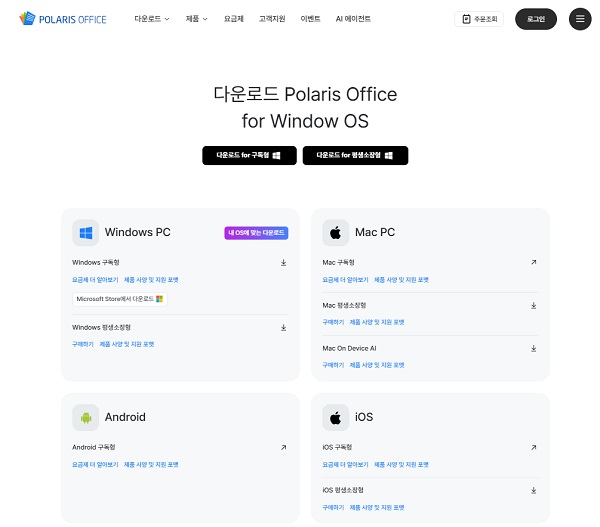The image size is (600, 527).
Task: Open 제품 사양 link under Mac 구독형
Action: coord(401,280)
